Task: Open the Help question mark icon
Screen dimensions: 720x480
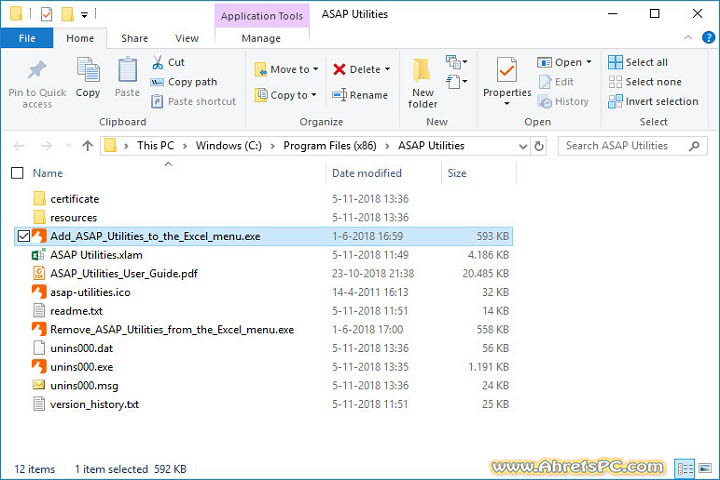Action: 708,38
